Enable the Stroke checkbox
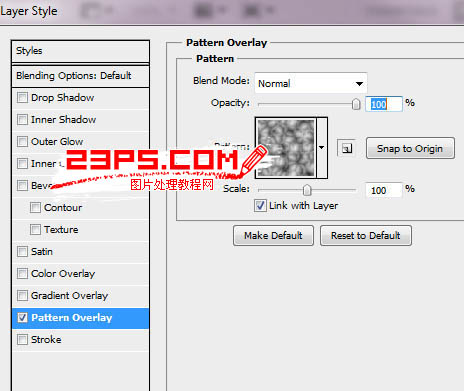This screenshot has height=391, width=464. (22, 340)
